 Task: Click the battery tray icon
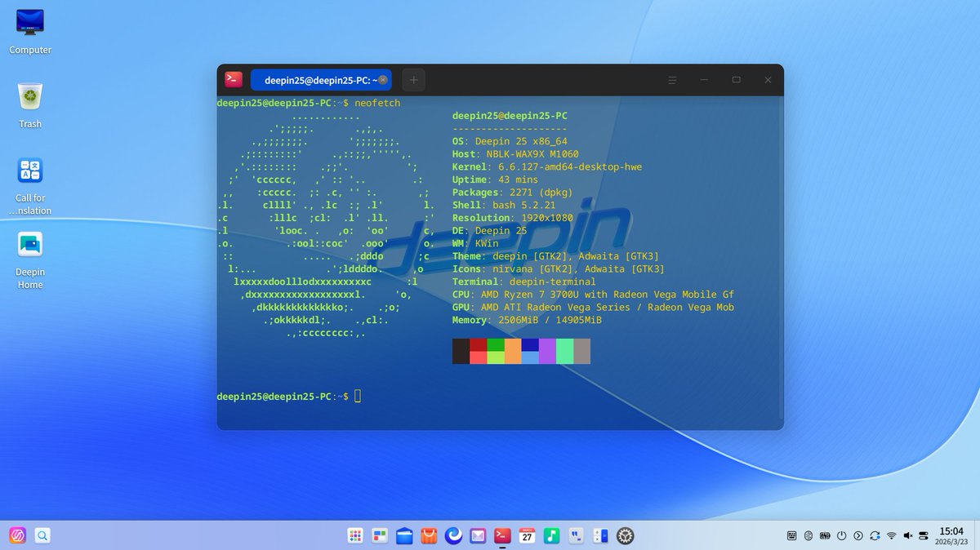pyautogui.click(x=825, y=535)
